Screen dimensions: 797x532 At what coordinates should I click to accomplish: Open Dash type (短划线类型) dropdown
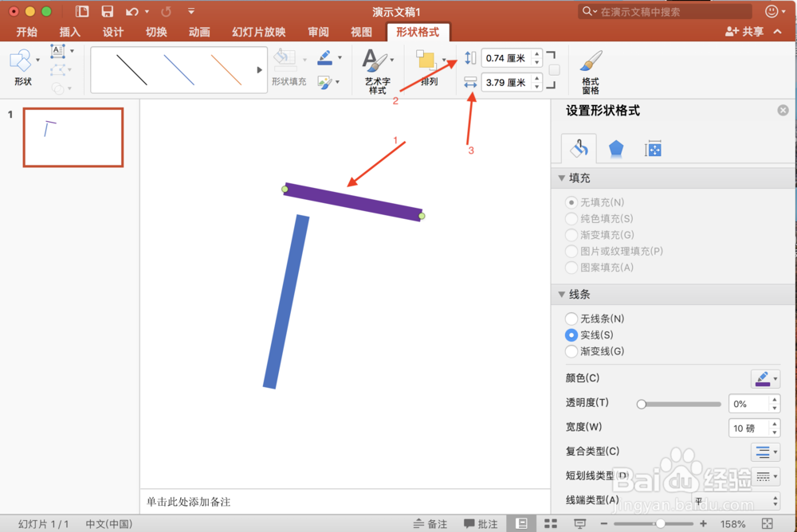(x=765, y=476)
